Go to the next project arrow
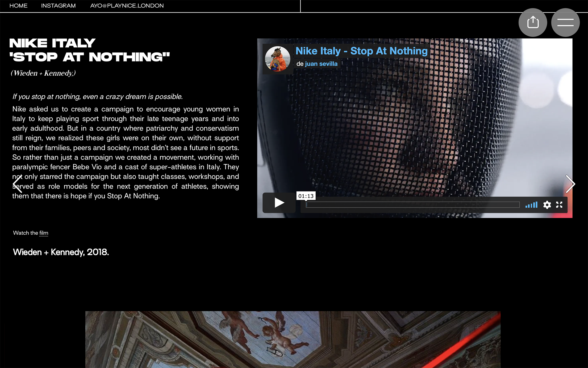Viewport: 588px width, 368px height. [x=570, y=184]
